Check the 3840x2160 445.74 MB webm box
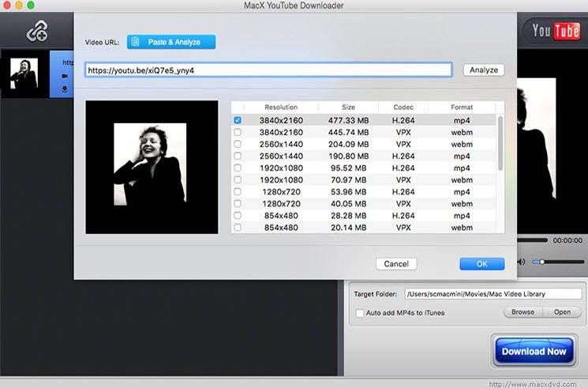588x388 pixels. point(238,132)
